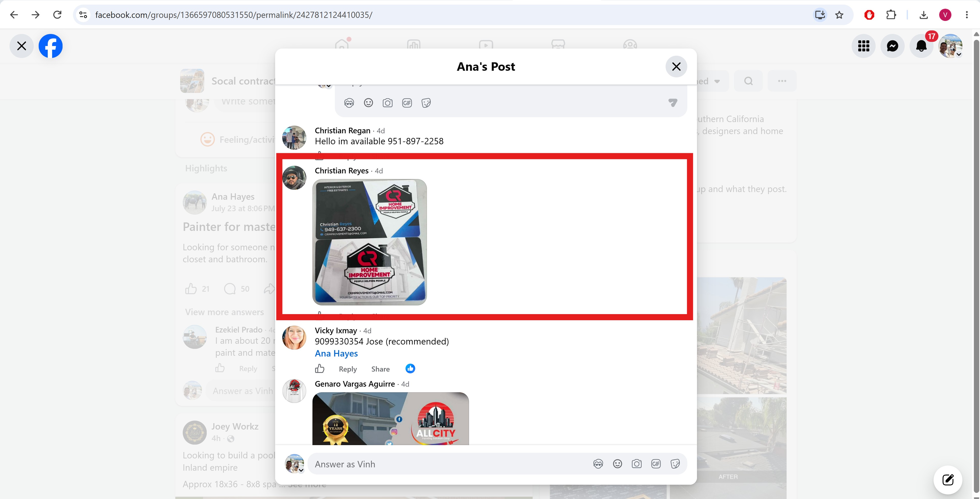Add a GIF in the reply box
The width and height of the screenshot is (980, 499).
tap(407, 103)
